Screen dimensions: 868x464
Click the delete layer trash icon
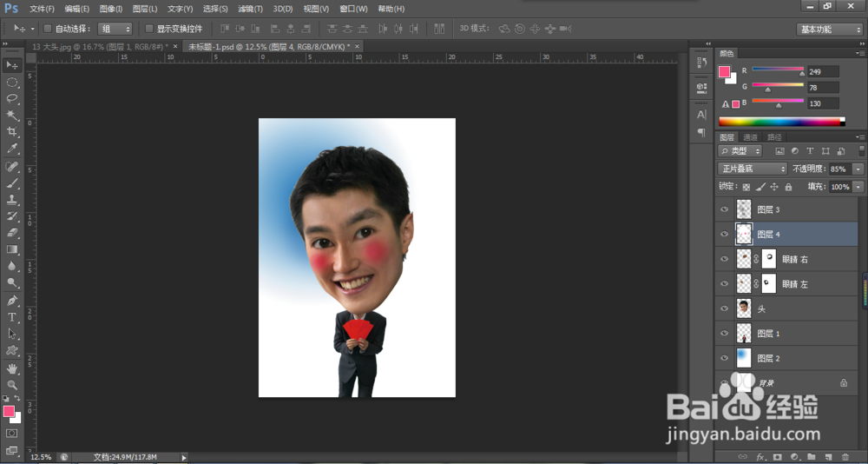[x=845, y=456]
